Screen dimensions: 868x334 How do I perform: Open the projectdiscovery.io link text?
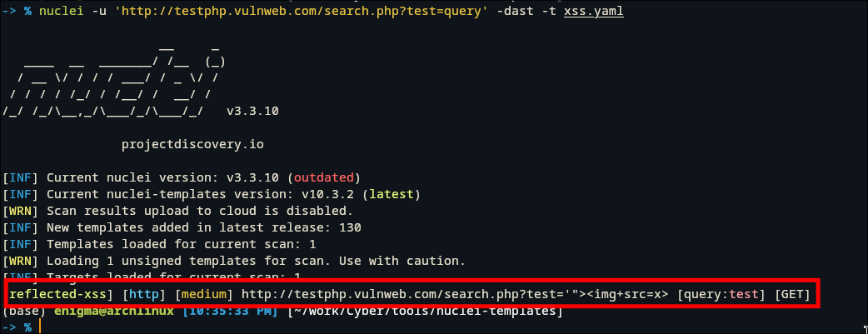tap(192, 143)
